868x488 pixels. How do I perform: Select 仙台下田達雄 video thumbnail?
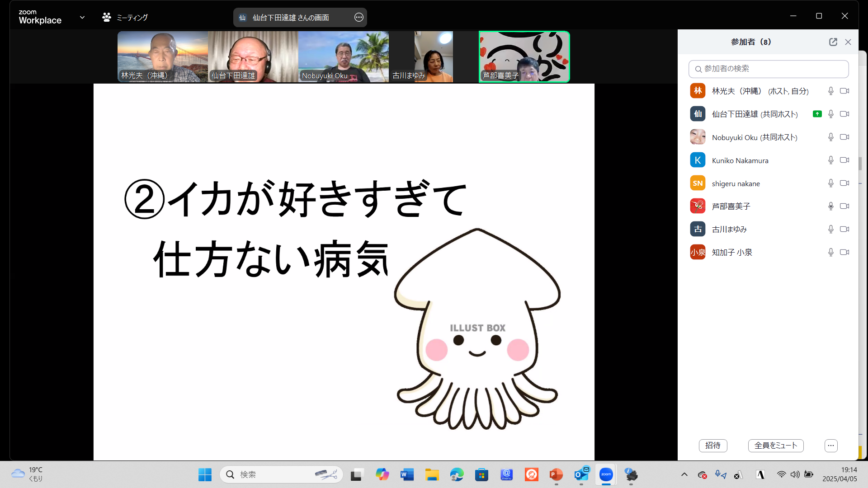253,56
